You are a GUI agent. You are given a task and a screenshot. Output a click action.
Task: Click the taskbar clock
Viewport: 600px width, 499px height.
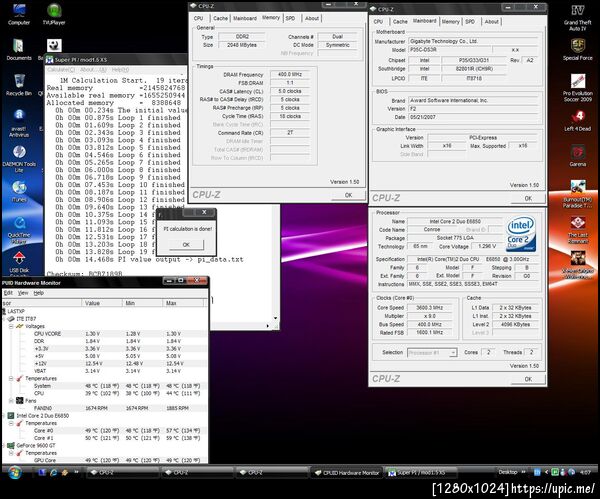coord(585,472)
